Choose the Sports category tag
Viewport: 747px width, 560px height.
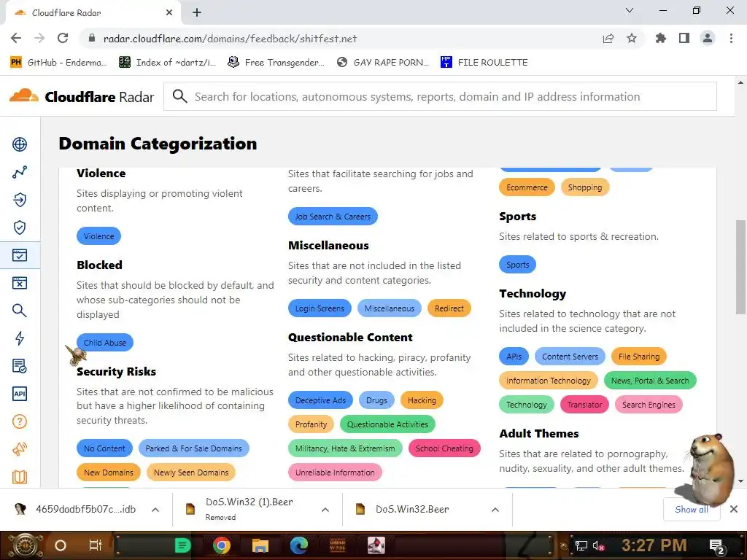tap(517, 264)
